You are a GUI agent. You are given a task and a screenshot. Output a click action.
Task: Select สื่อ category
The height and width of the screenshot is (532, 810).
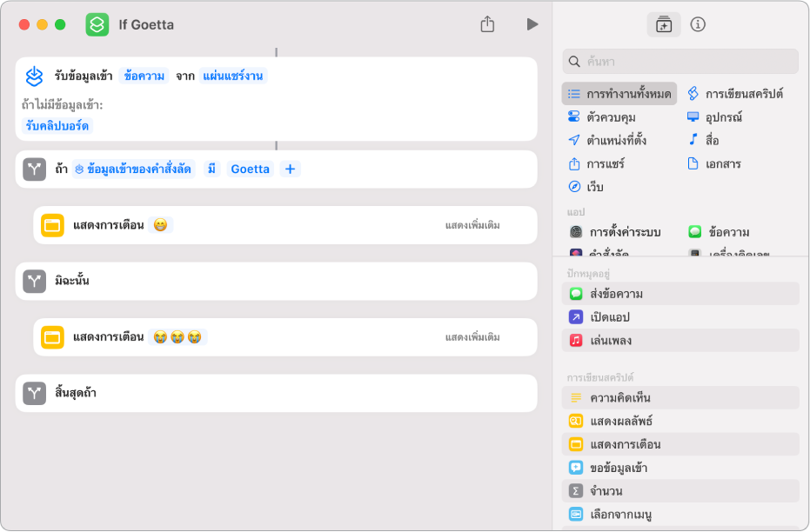(x=703, y=140)
